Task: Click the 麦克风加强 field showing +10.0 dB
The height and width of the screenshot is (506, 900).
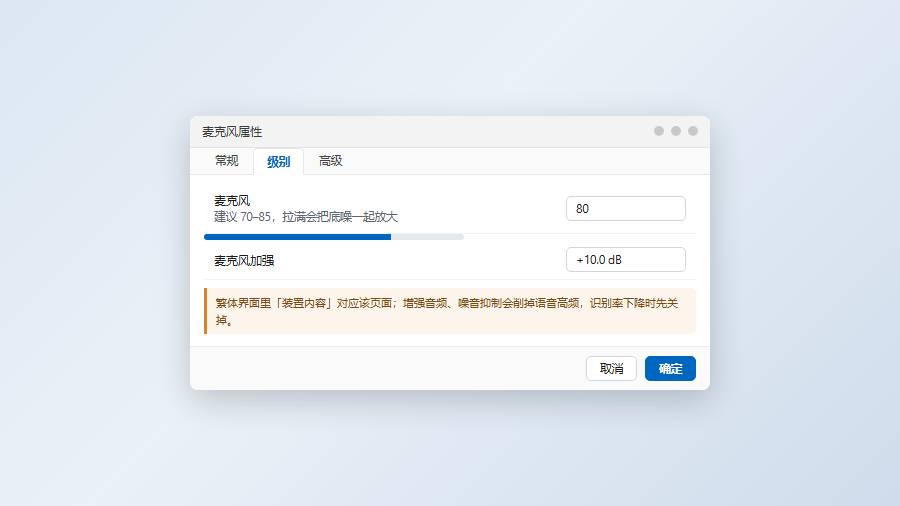Action: tap(626, 259)
